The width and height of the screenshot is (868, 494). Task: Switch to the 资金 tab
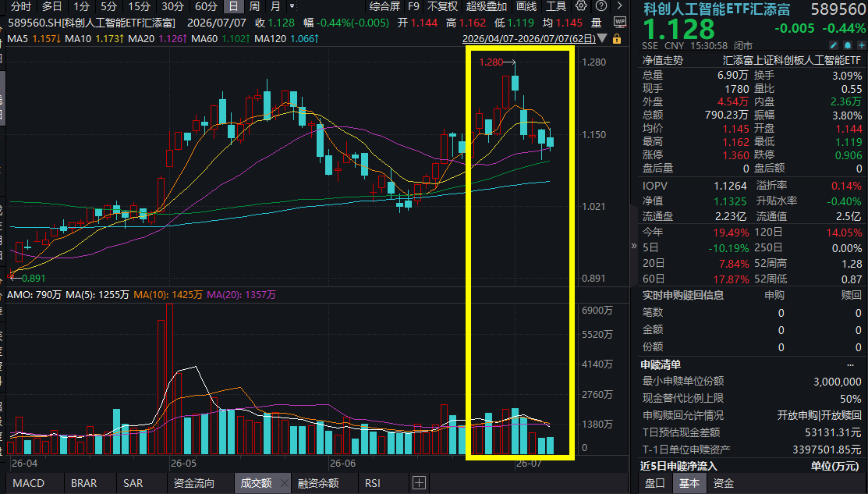pos(724,483)
